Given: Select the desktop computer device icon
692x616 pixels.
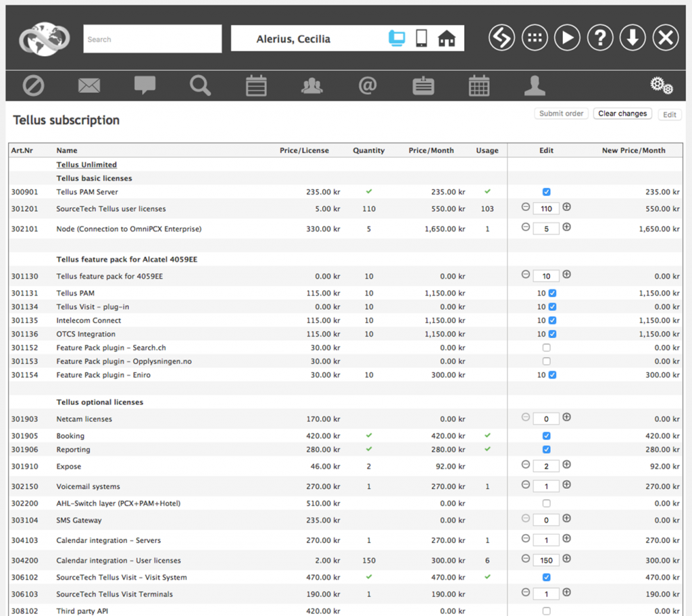Looking at the screenshot, I should coord(397,39).
